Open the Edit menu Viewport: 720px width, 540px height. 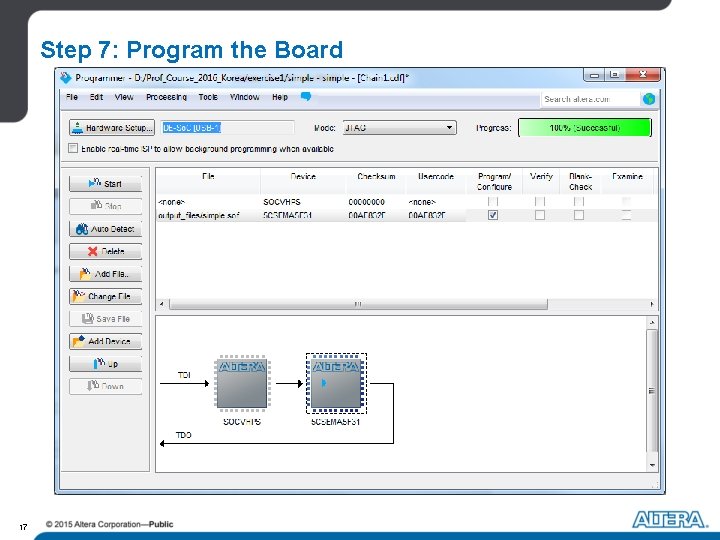pos(96,97)
